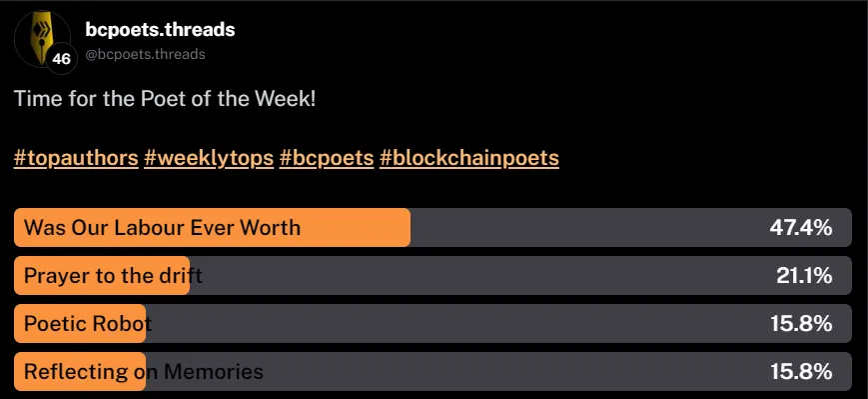This screenshot has height=399, width=868.
Task: Click gray unfilled area of the top poll bar
Action: pos(586,227)
